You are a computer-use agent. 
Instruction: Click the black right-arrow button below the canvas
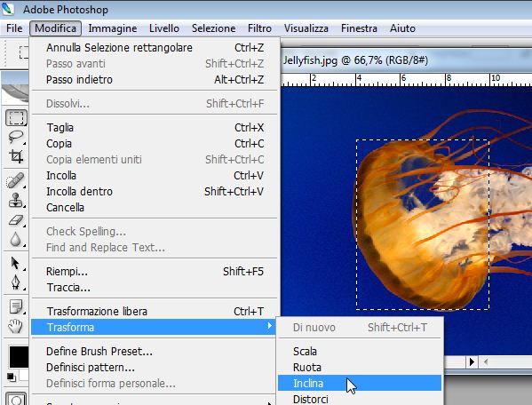pyautogui.click(x=472, y=361)
